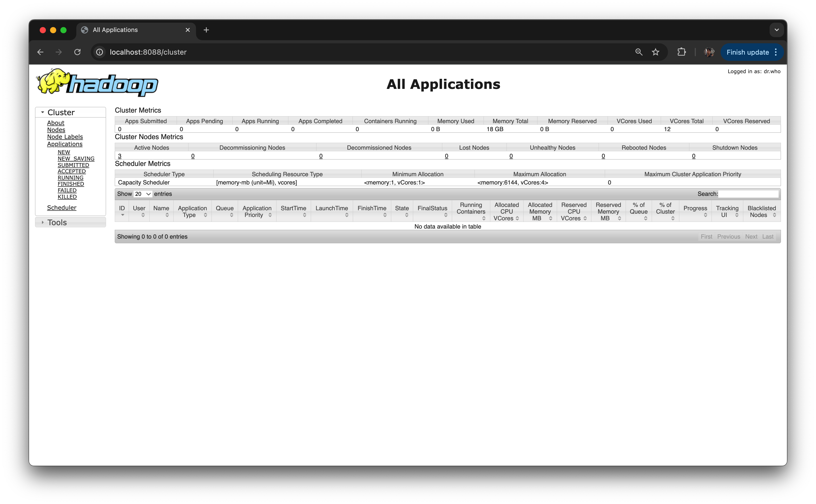Expand the Tools sidebar section
This screenshot has width=816, height=504.
[57, 222]
